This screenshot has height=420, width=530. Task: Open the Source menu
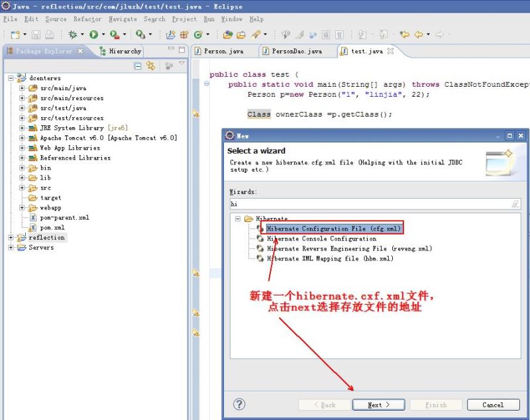pyautogui.click(x=56, y=19)
